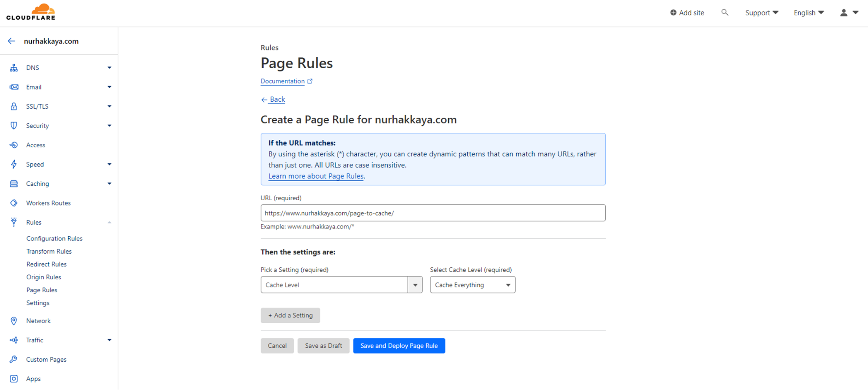Open Custom Pages in sidebar
Viewport: 868px width, 390px height.
tap(46, 360)
